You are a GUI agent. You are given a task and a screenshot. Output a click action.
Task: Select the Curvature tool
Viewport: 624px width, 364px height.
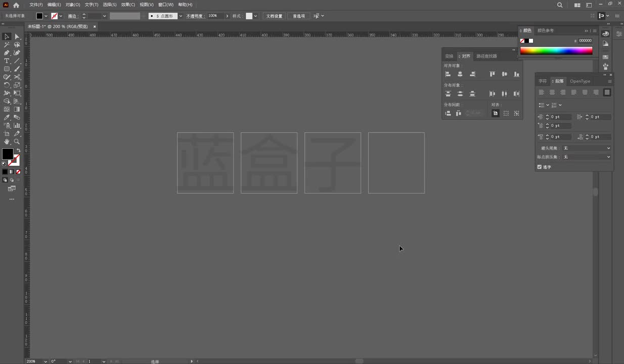click(17, 53)
